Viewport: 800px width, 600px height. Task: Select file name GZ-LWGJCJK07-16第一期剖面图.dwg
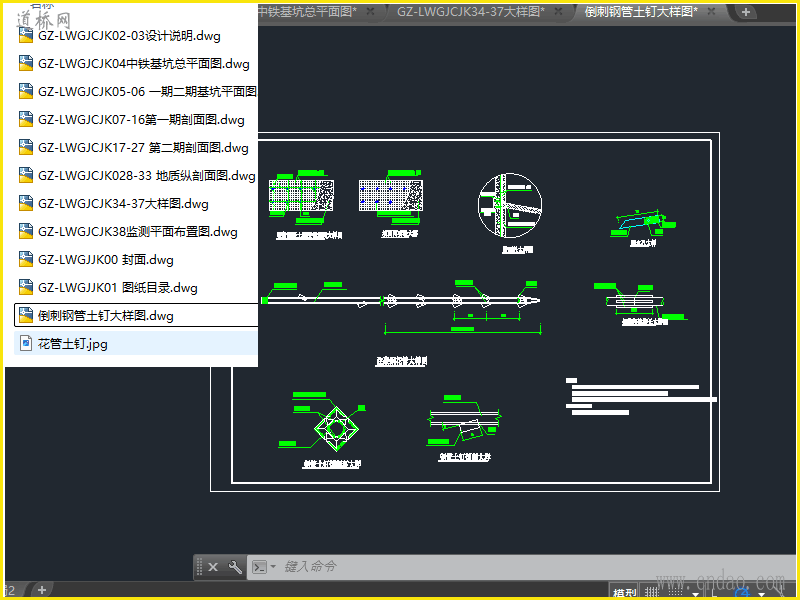click(x=141, y=120)
